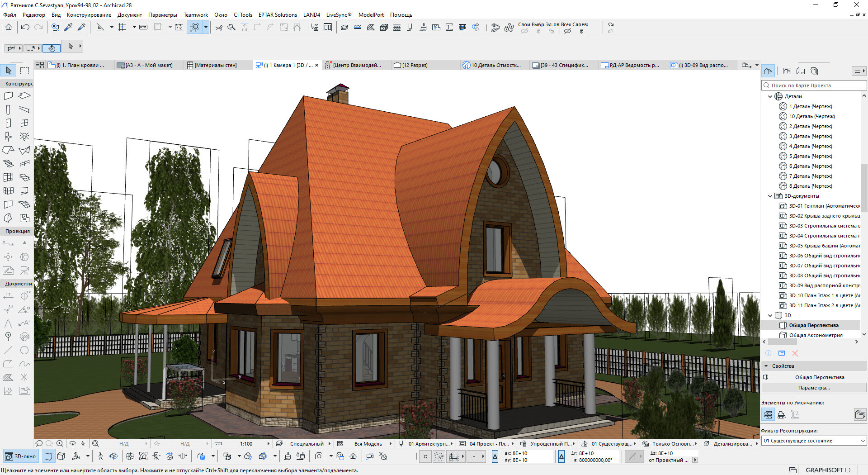Click the Поиск по Карте Проекта search field
This screenshot has height=475, width=868.
tap(814, 85)
